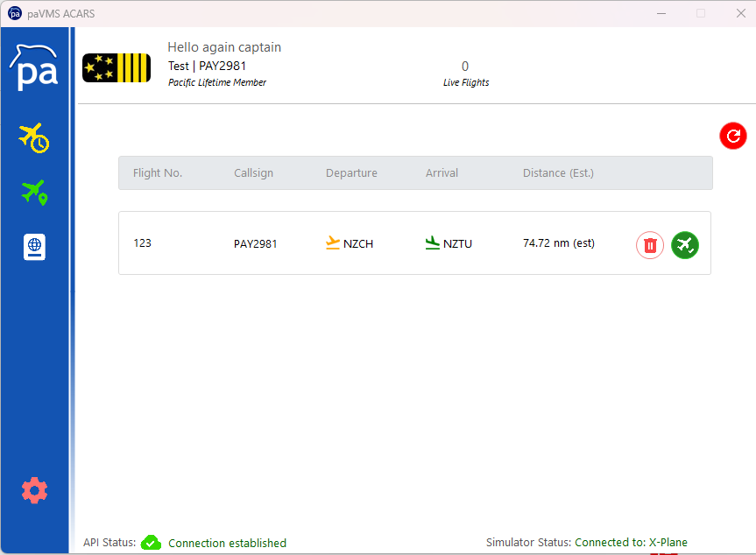Open the green flight location sidebar icon
Image resolution: width=756 pixels, height=555 pixels.
[x=34, y=193]
